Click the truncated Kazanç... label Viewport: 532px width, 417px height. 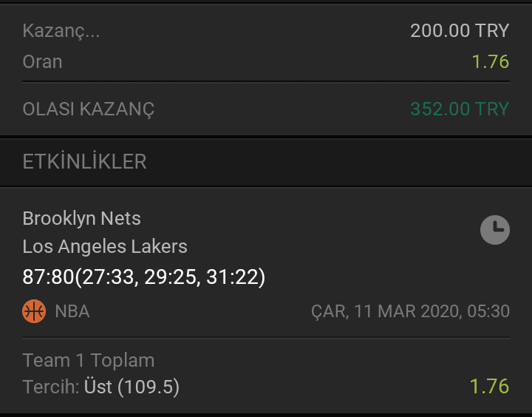[x=61, y=30]
